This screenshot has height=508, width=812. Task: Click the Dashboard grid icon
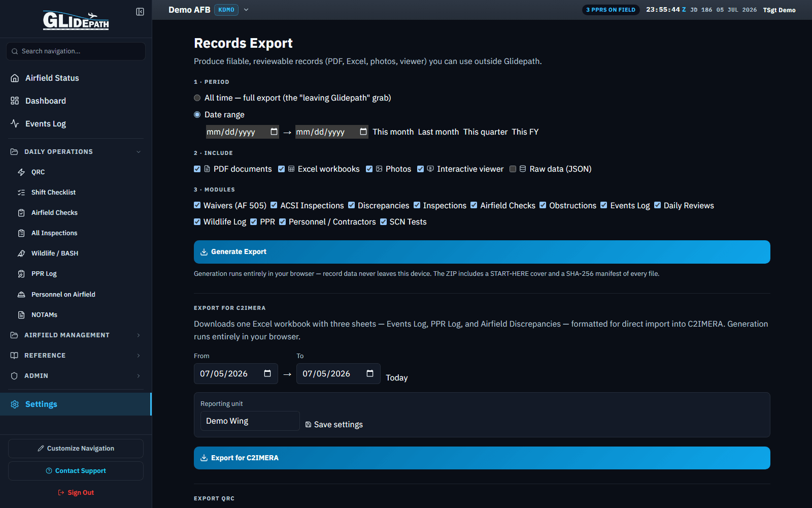pos(15,101)
